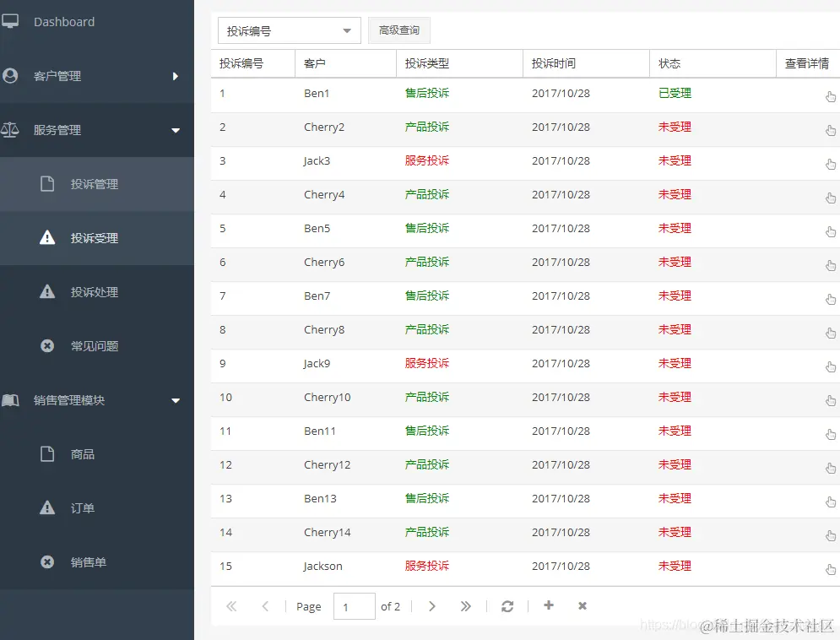Add a new record with plus icon
This screenshot has width=840, height=640.
point(549,605)
